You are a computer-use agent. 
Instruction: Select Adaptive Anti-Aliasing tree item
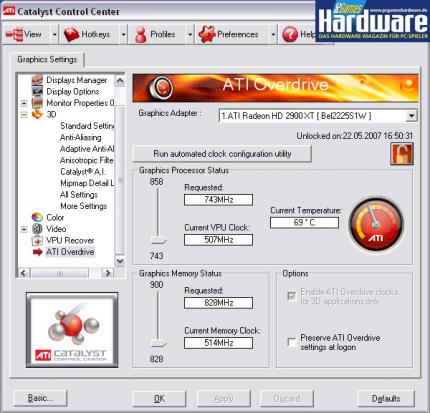(87, 149)
